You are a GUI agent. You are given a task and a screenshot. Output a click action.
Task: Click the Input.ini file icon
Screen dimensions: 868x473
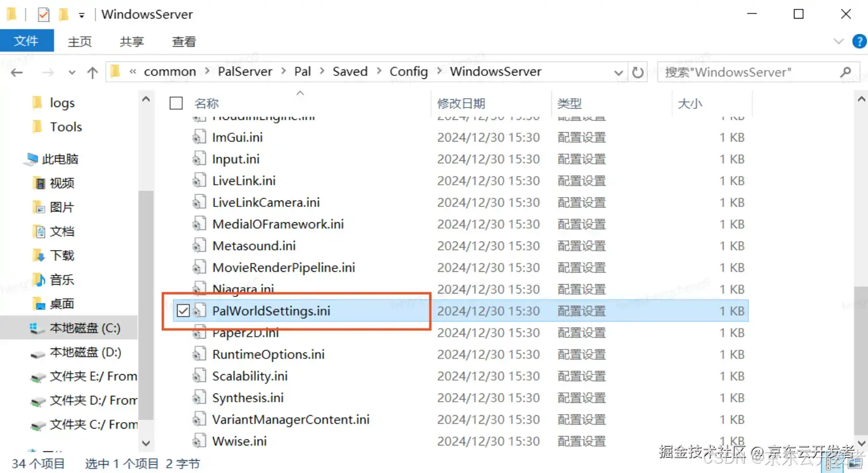(200, 159)
